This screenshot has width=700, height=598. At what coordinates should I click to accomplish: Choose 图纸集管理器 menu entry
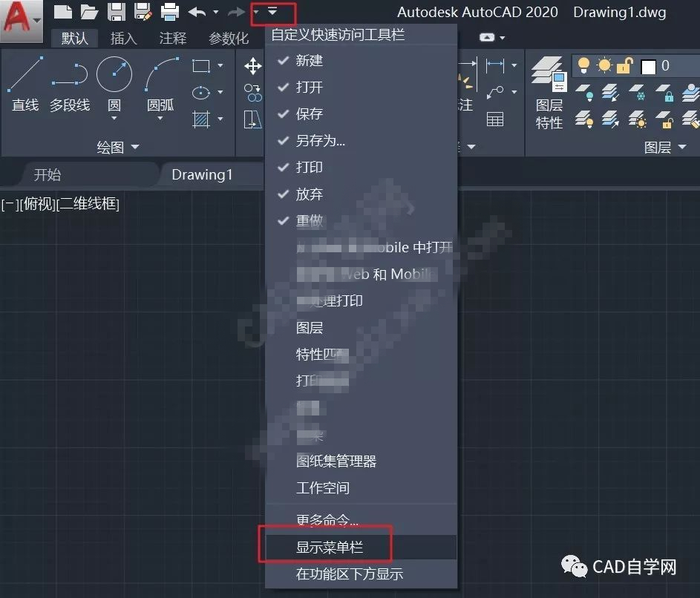[361, 461]
